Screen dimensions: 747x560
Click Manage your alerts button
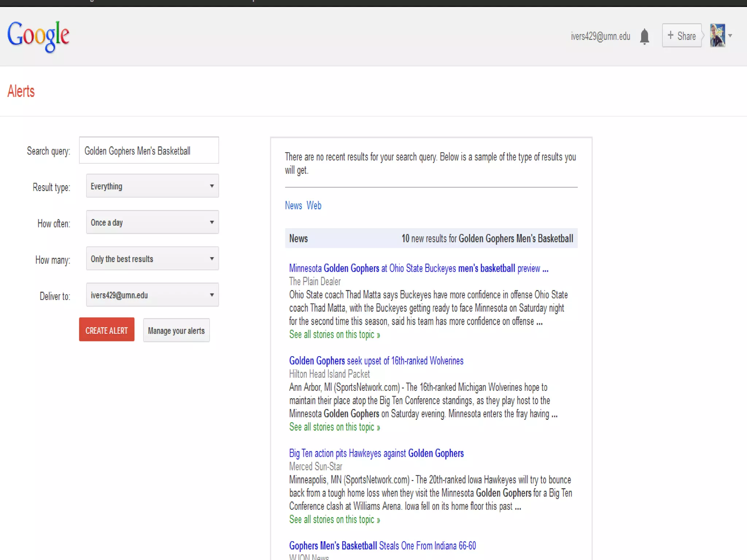click(176, 331)
